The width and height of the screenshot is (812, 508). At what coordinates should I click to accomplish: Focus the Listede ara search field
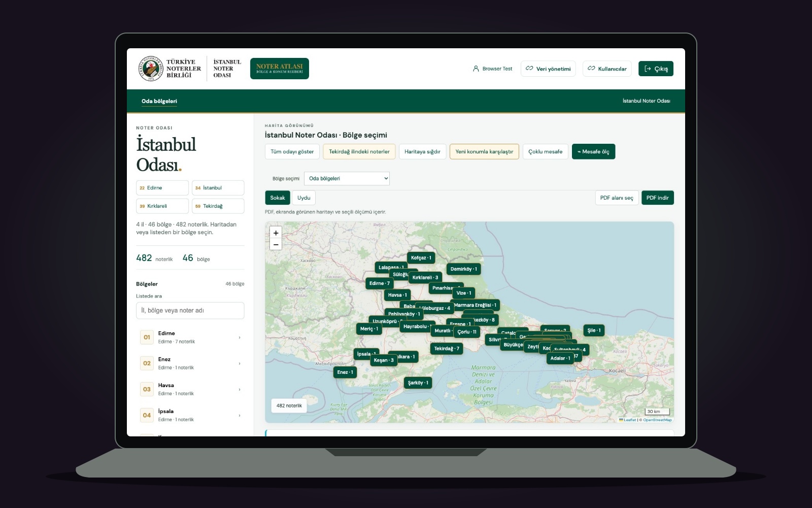pyautogui.click(x=190, y=310)
